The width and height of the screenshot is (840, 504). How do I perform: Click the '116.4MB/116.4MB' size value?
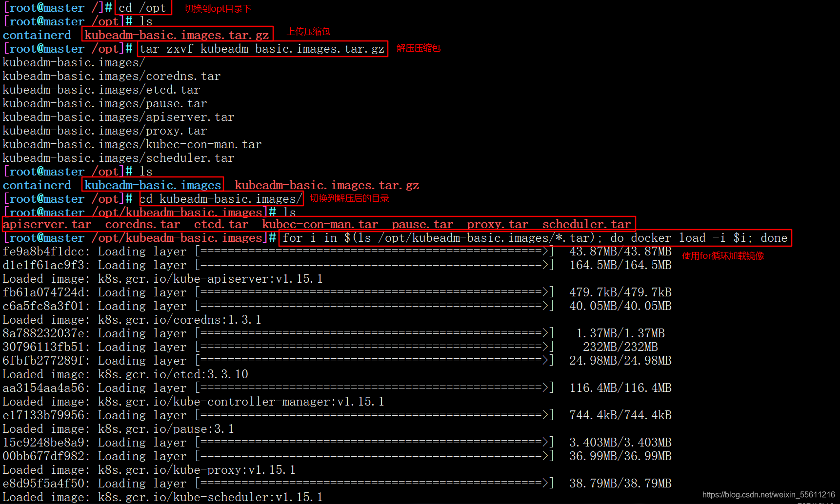coord(620,388)
